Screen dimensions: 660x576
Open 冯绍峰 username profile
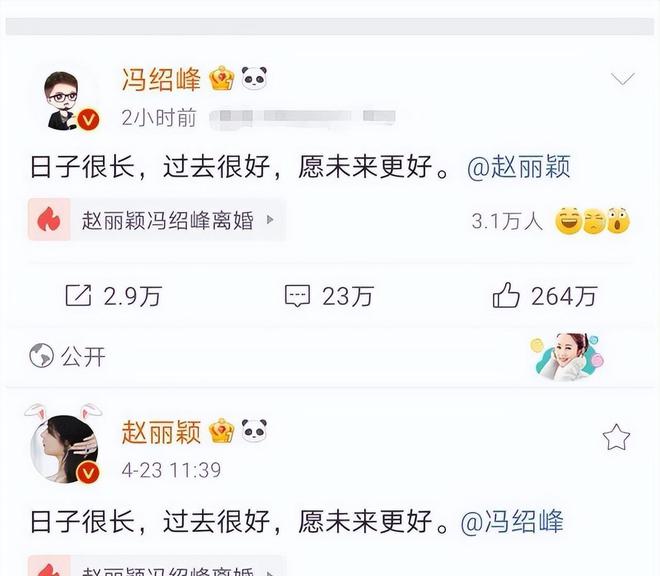pos(162,79)
